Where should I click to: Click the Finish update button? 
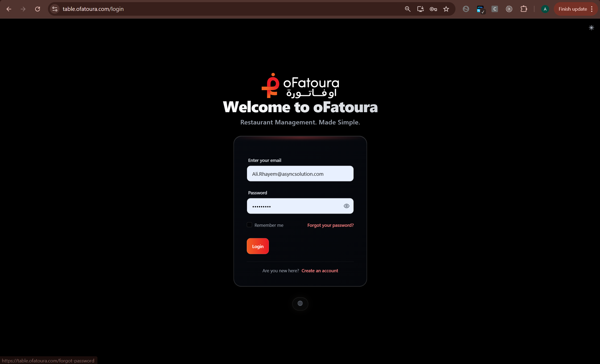pos(572,9)
